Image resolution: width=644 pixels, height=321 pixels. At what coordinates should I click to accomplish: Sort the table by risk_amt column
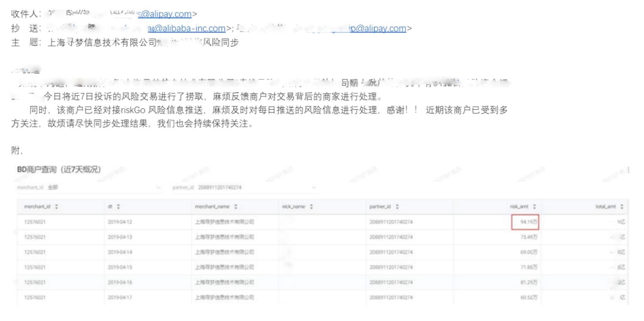pyautogui.click(x=534, y=207)
